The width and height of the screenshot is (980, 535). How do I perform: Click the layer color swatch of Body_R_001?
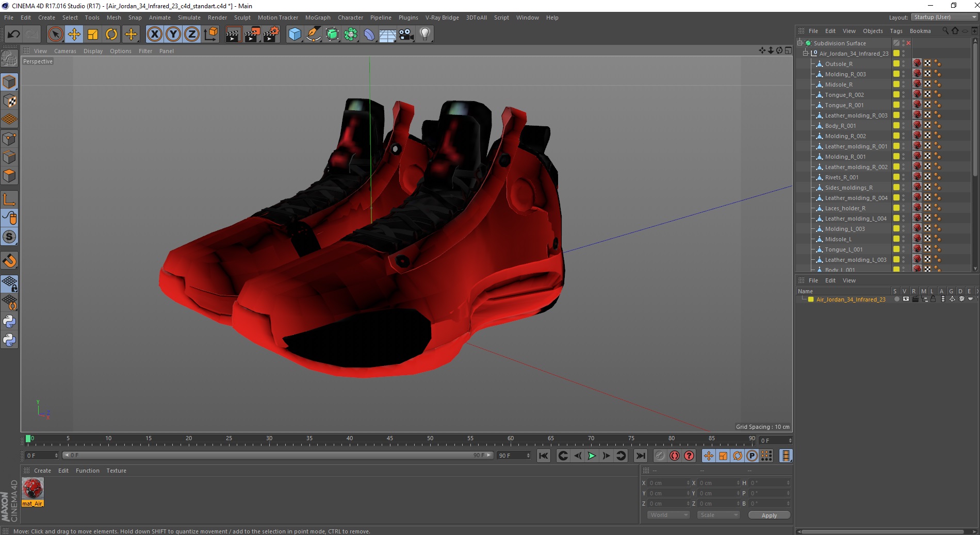coord(896,125)
